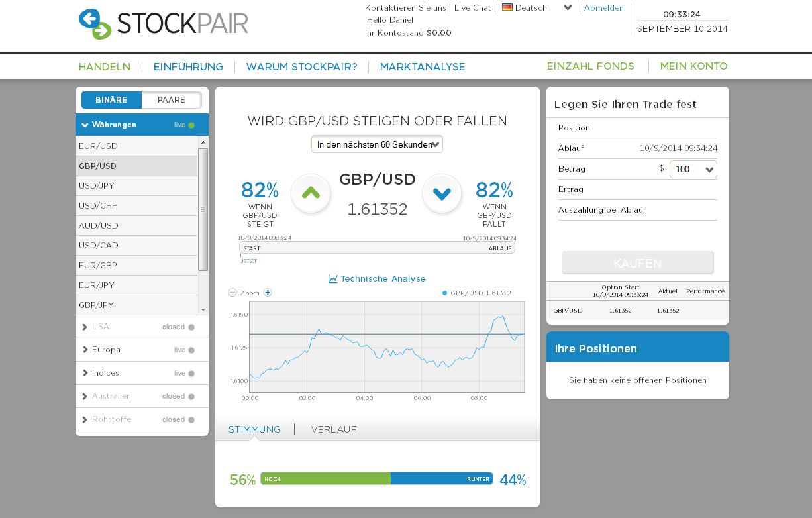The image size is (812, 518).
Task: Click the 56% Hoch percentage
Action: click(x=242, y=480)
